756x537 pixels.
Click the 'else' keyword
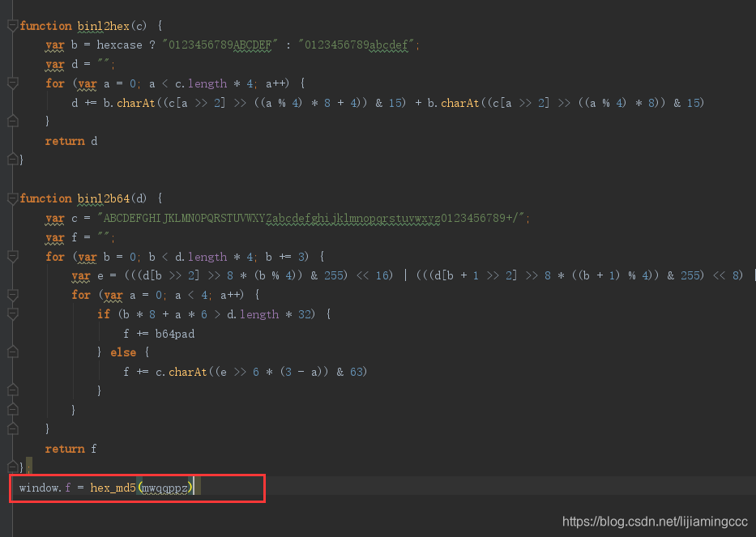tap(123, 352)
